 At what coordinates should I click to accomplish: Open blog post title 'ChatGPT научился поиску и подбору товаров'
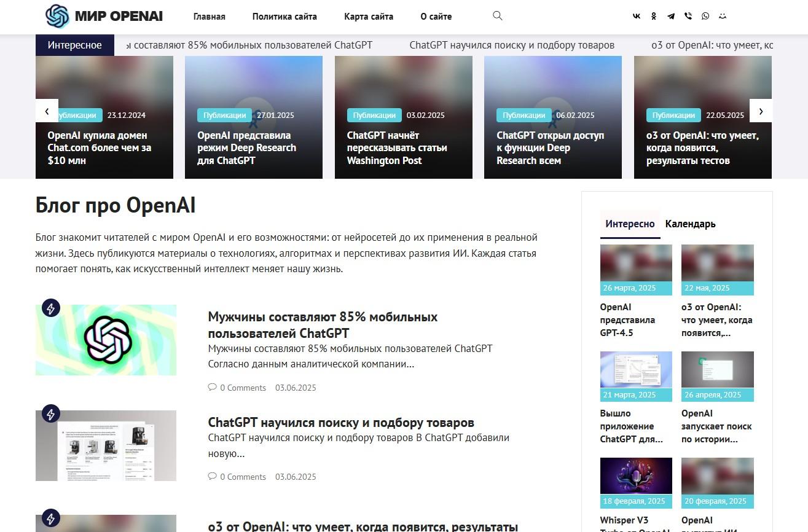tap(341, 423)
